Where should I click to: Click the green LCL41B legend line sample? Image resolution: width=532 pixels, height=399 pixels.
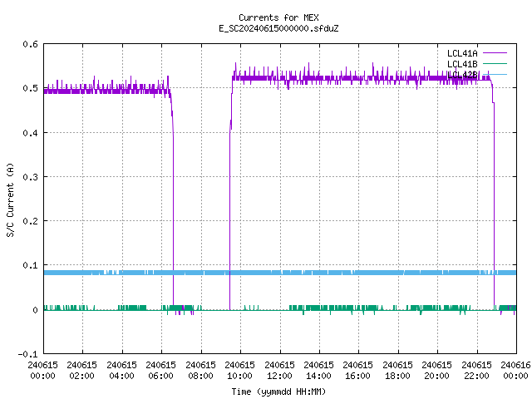point(495,63)
